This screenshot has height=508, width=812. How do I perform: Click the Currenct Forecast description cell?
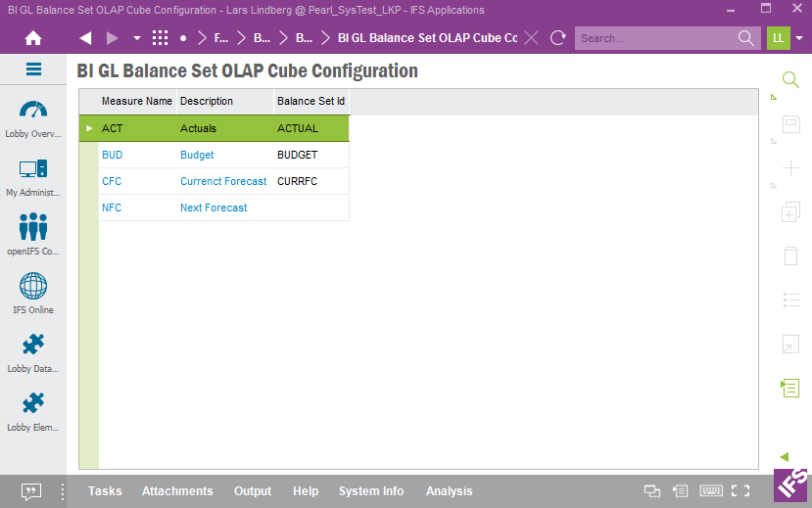pyautogui.click(x=223, y=181)
